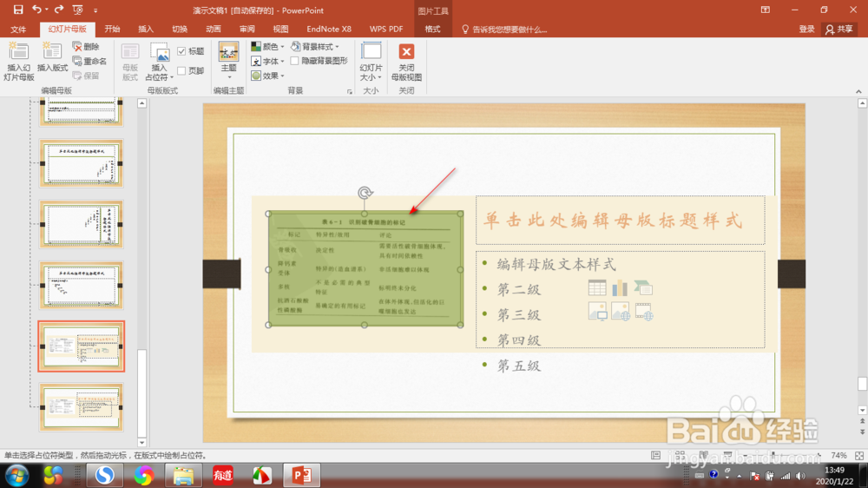Image resolution: width=868 pixels, height=488 pixels.
Task: Open the Themes gallery
Action: (x=228, y=60)
